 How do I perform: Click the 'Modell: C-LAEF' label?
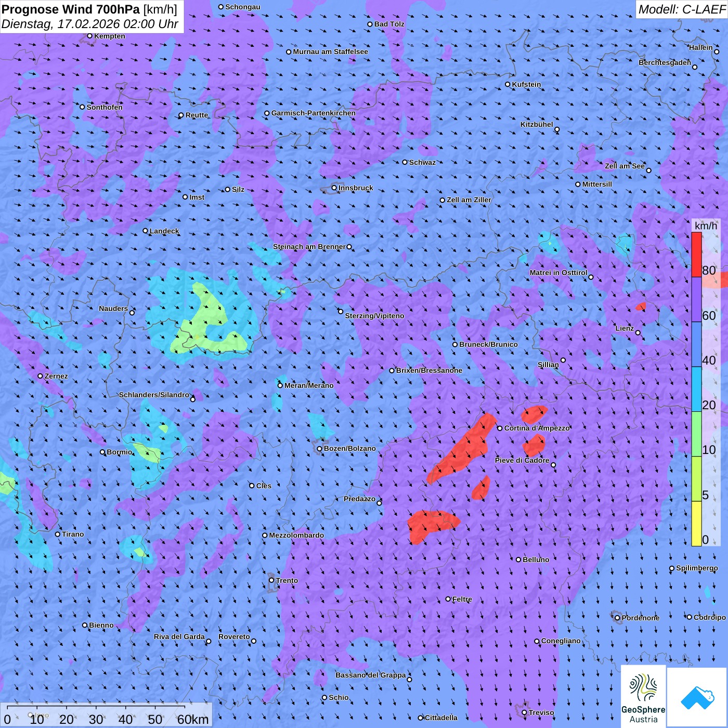pos(682,9)
